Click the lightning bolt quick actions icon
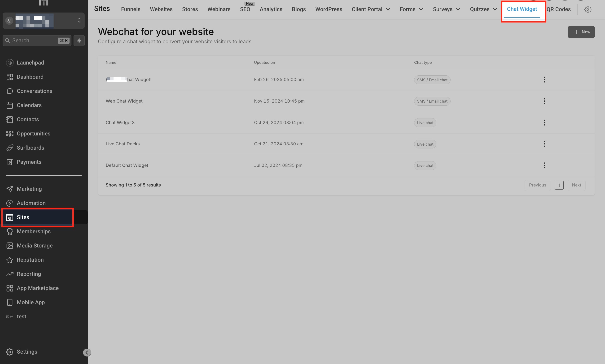Image resolution: width=605 pixels, height=364 pixels. click(x=79, y=40)
